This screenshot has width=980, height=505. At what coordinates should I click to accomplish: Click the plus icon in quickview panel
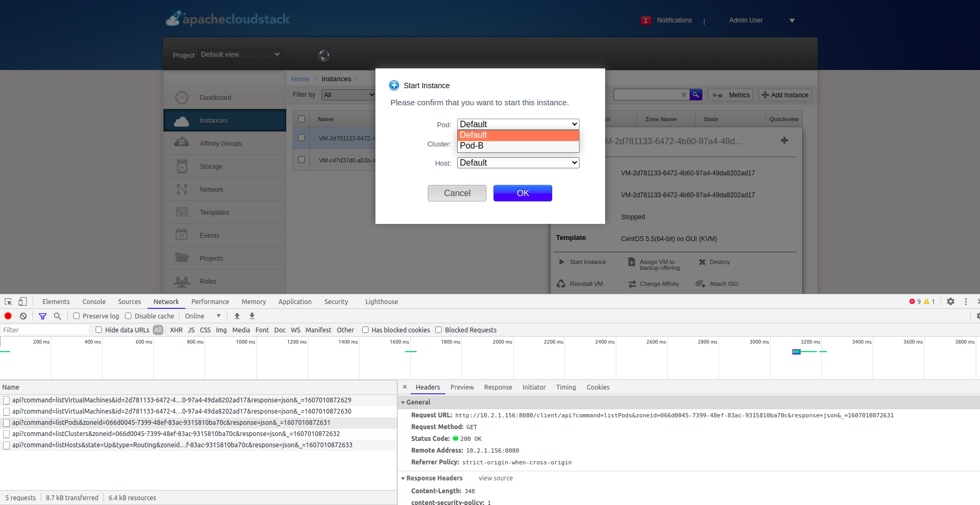(784, 141)
